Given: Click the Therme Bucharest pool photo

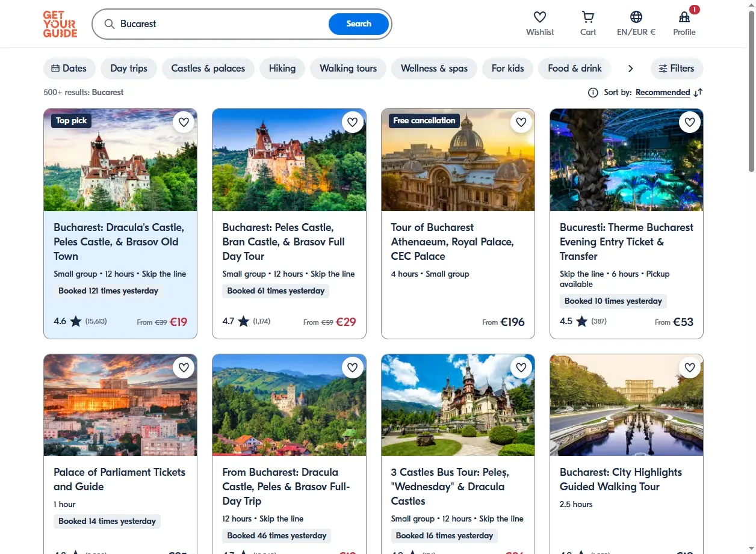Looking at the screenshot, I should (627, 160).
